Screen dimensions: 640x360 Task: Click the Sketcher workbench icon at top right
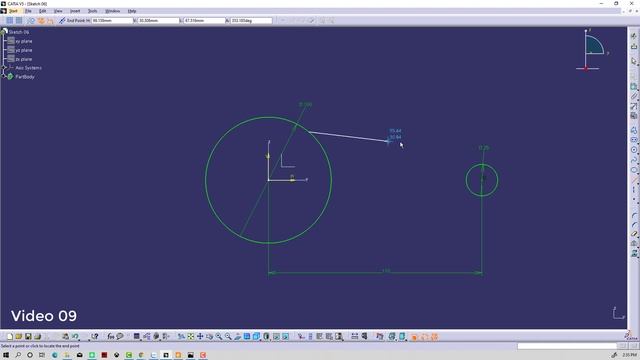pos(633,36)
